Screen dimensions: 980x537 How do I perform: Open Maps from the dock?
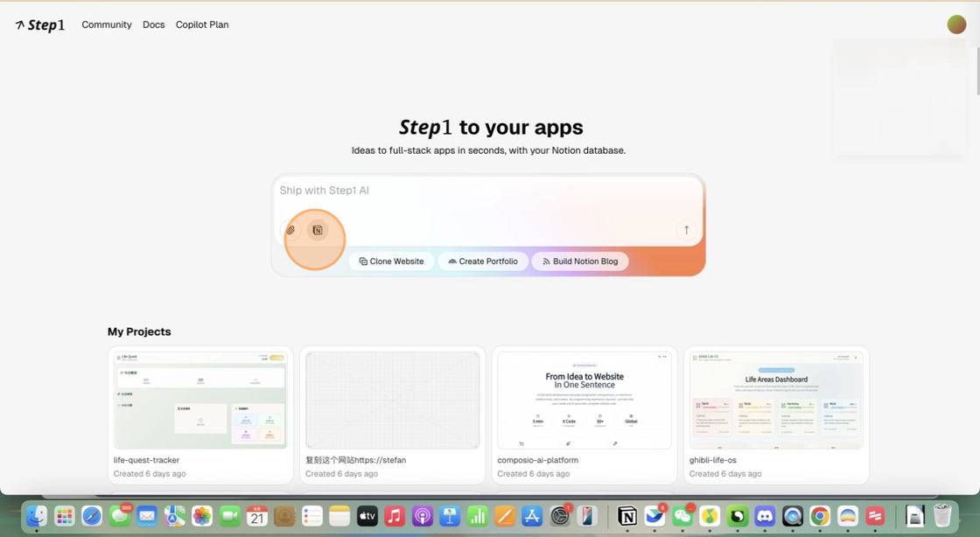[x=174, y=516]
